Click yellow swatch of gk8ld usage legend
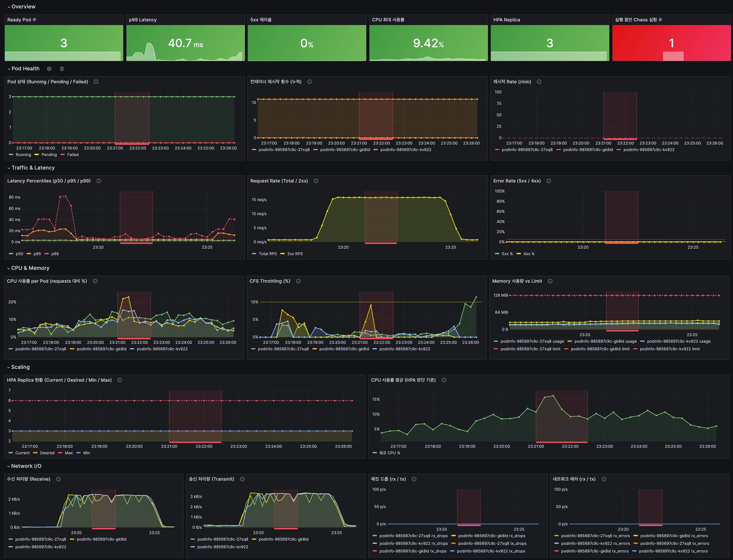 (570, 341)
